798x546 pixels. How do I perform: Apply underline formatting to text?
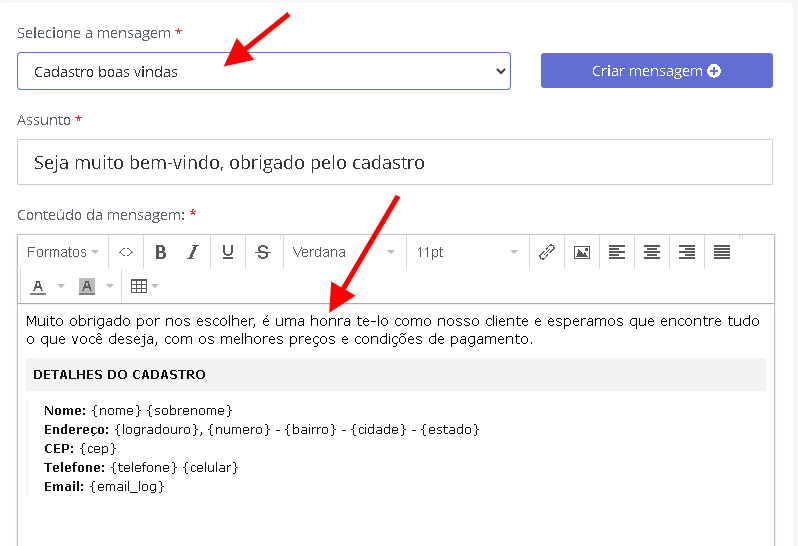tap(228, 252)
